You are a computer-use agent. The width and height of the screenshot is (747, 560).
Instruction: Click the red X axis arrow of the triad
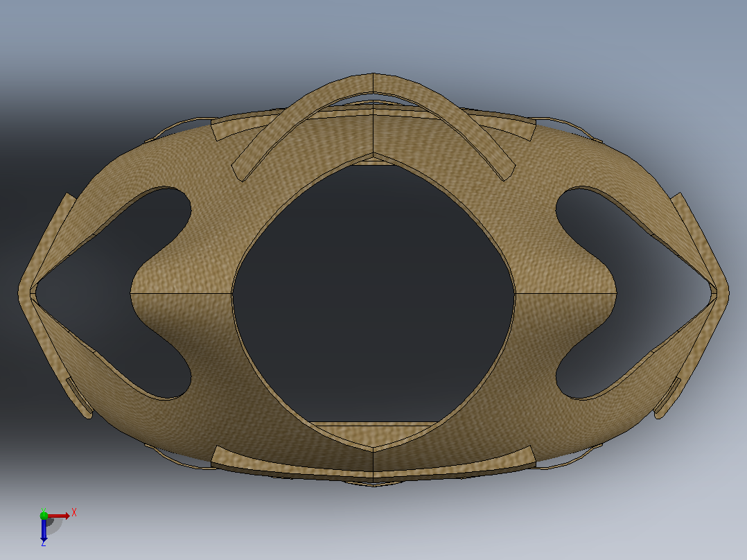(x=59, y=516)
